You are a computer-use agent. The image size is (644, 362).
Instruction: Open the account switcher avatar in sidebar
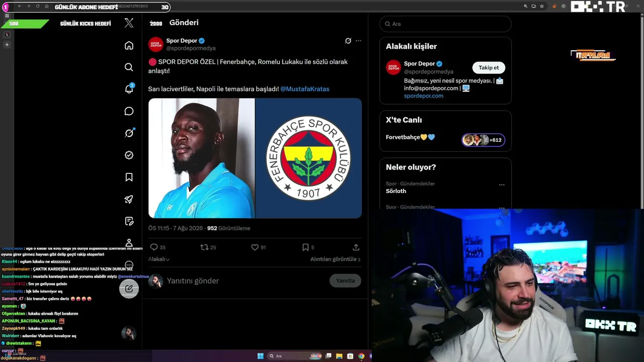click(129, 333)
